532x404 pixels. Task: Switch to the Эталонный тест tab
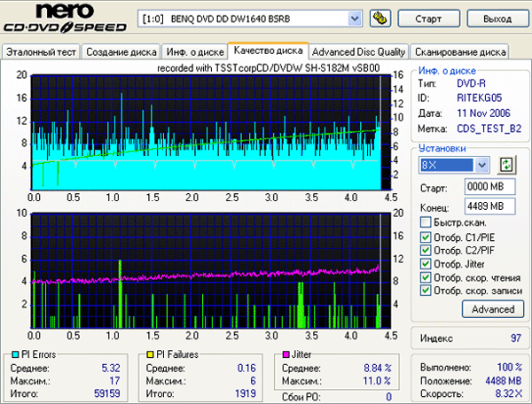pos(41,52)
